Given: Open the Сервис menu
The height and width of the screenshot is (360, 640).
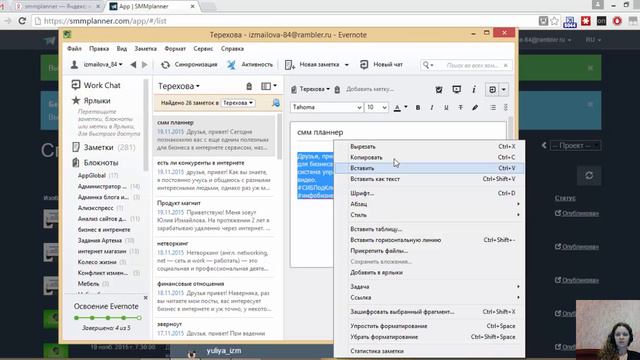Looking at the screenshot, I should tap(203, 49).
